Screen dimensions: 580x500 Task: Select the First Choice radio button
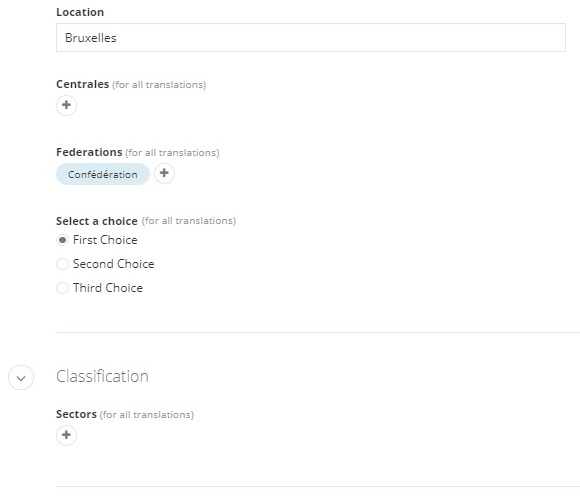pyautogui.click(x=62, y=240)
